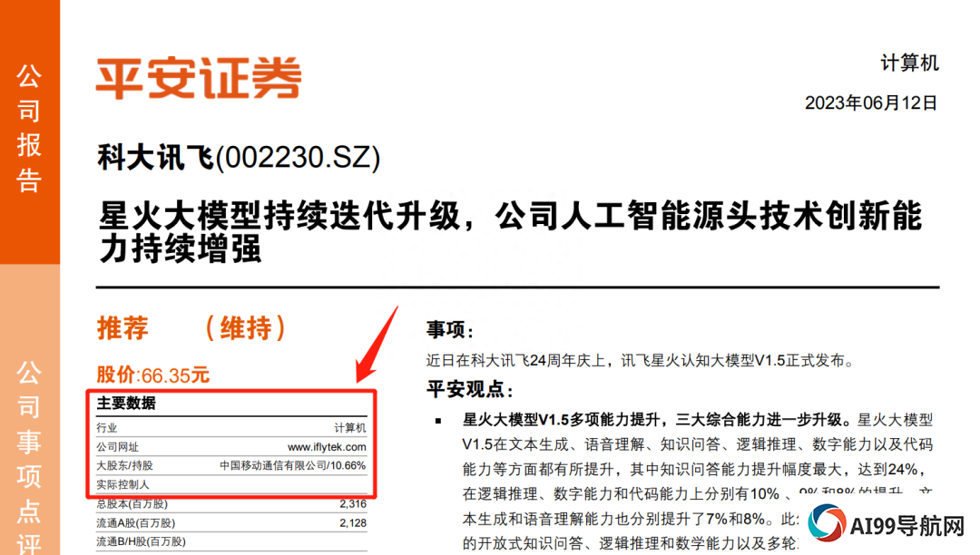980x555 pixels.
Task: Click the 流通B/H股(百万股) row label
Action: [x=142, y=542]
